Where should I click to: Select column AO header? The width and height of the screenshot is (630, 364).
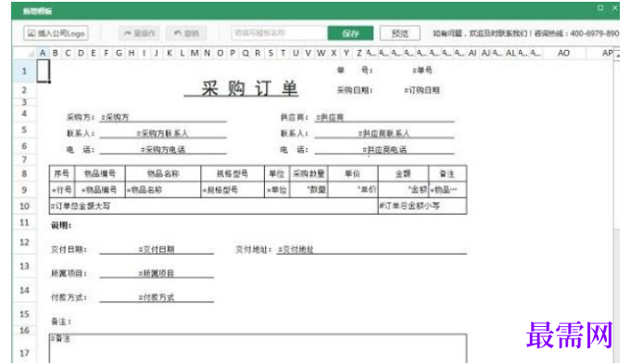pyautogui.click(x=563, y=53)
